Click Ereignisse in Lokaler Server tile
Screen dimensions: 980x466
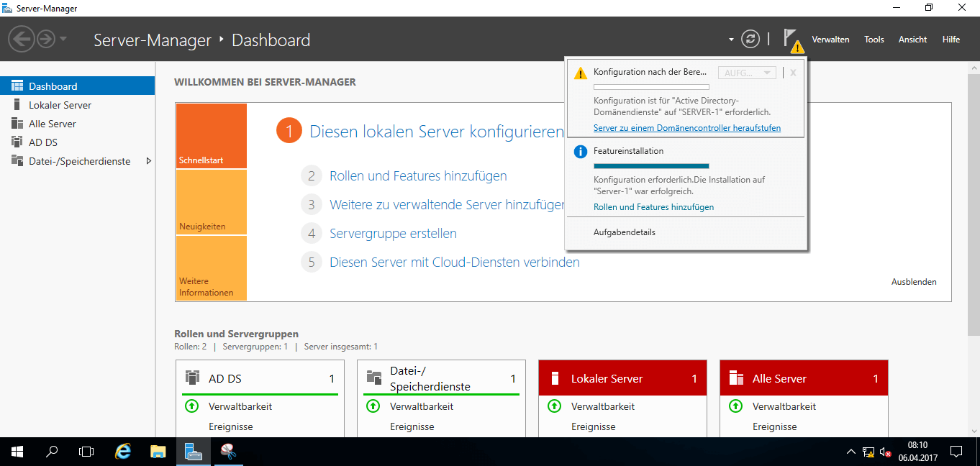click(594, 426)
